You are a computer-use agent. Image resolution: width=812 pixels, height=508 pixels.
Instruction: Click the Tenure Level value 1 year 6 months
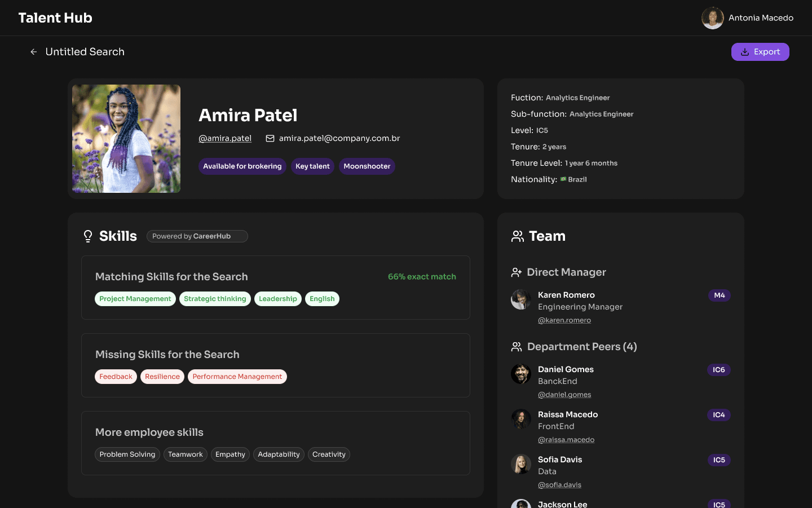(591, 164)
